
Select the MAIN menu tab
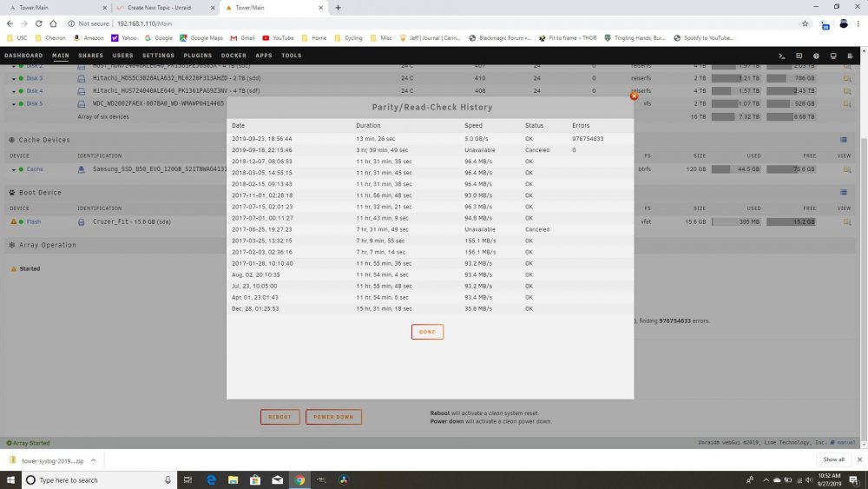coord(61,56)
